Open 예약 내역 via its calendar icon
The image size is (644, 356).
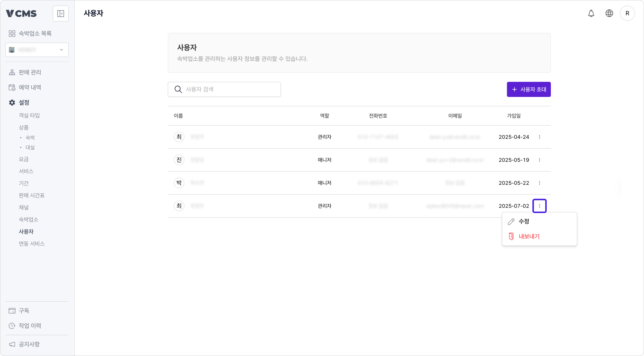click(11, 87)
